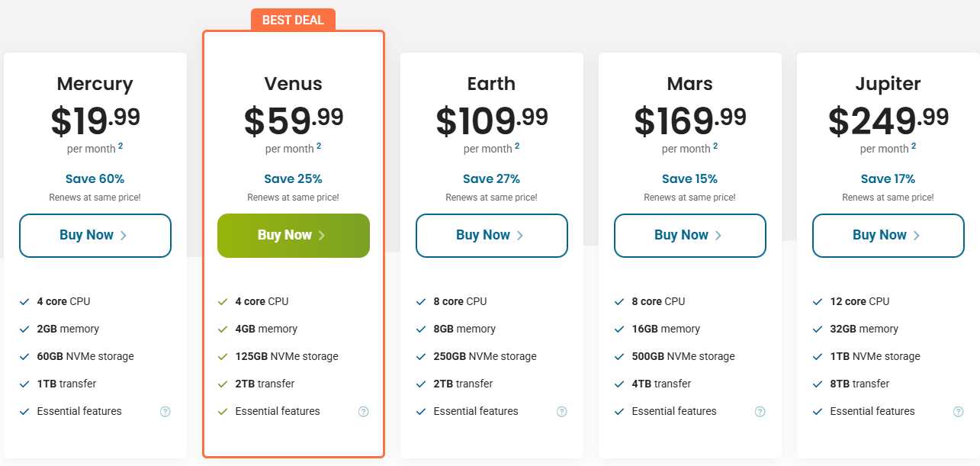Click the Essential features text under Jupiter

[872, 411]
